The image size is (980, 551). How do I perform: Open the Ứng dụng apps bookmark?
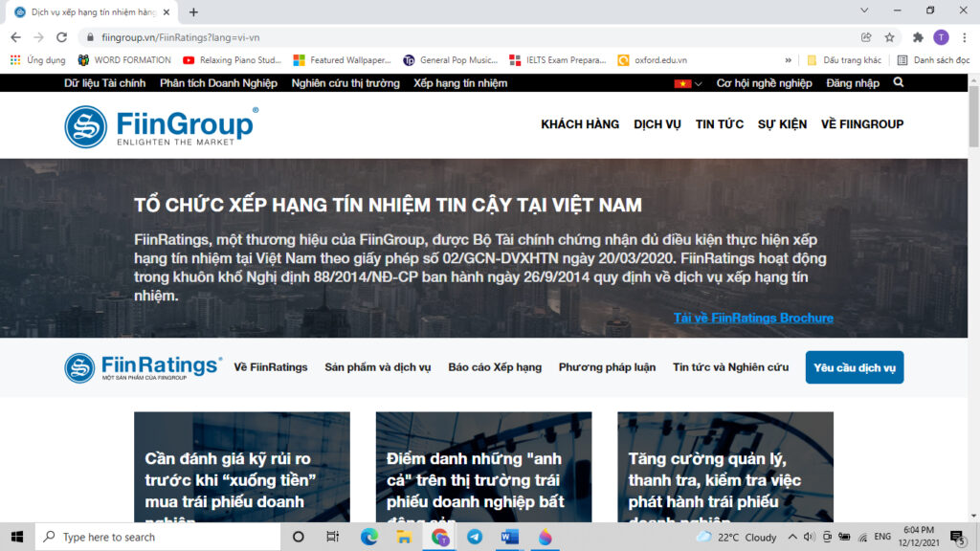(x=38, y=60)
